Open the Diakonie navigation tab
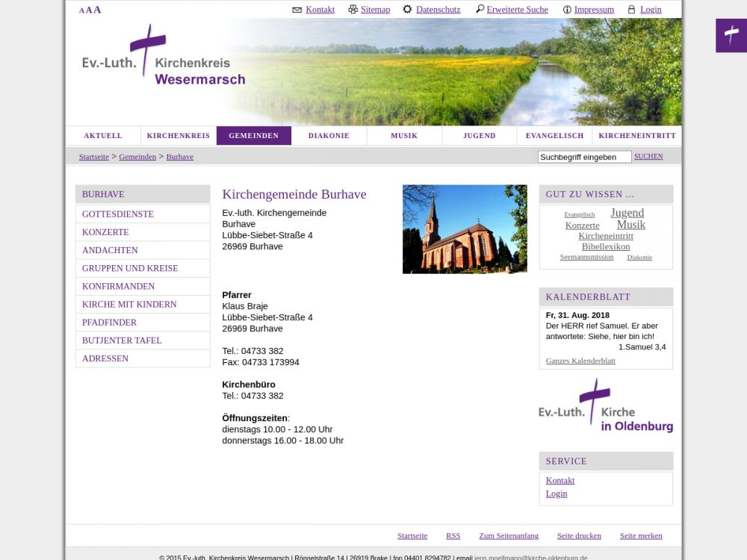 329,136
